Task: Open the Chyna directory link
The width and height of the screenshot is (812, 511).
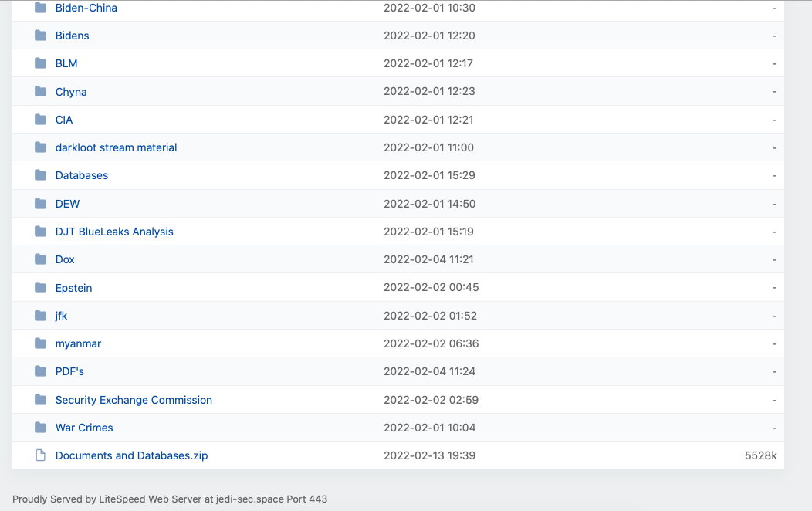Action: 71,92
